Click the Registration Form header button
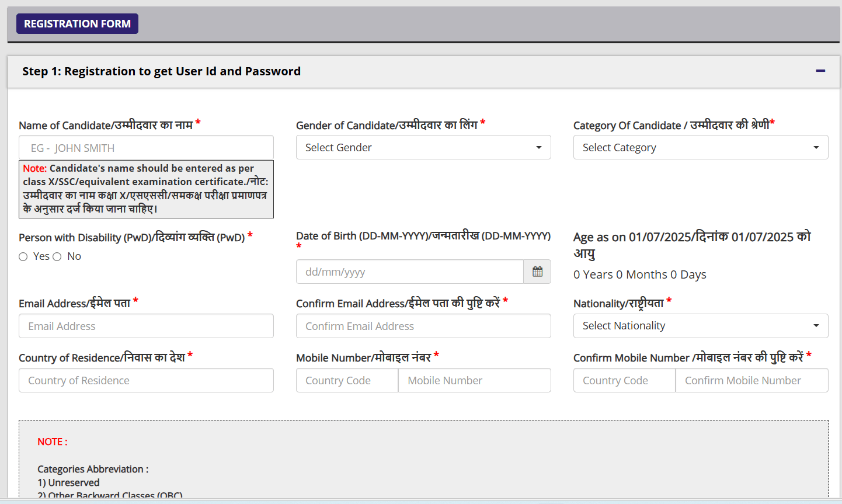 [x=77, y=24]
